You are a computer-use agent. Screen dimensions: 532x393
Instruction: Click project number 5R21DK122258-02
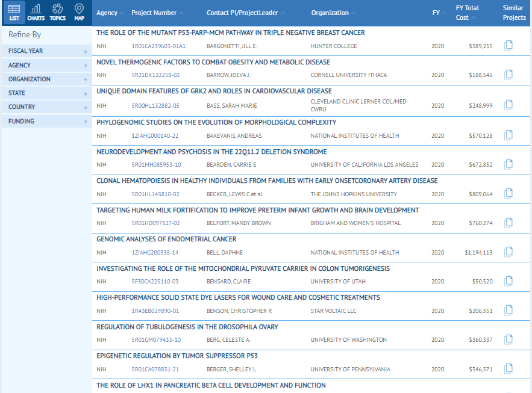coord(155,75)
